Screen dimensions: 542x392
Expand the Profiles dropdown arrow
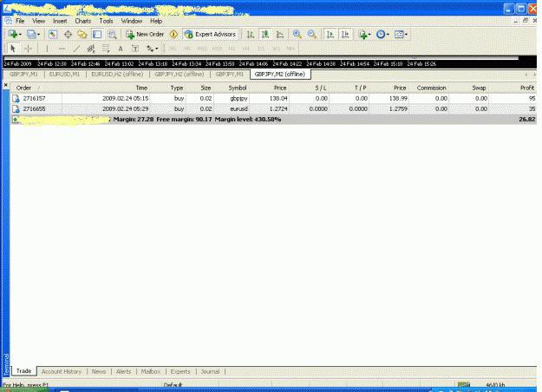pyautogui.click(x=38, y=35)
